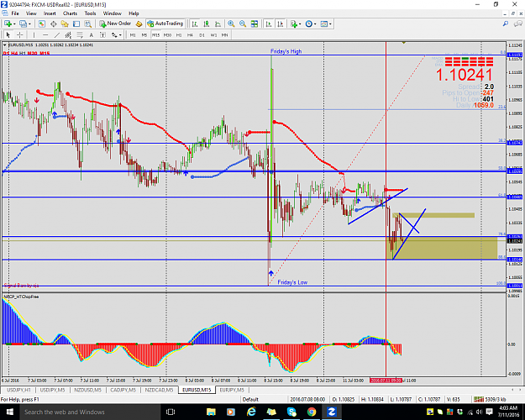Image resolution: width=525 pixels, height=420 pixels.
Task: Expand the Indicators dropdown arrow
Action: [300, 24]
